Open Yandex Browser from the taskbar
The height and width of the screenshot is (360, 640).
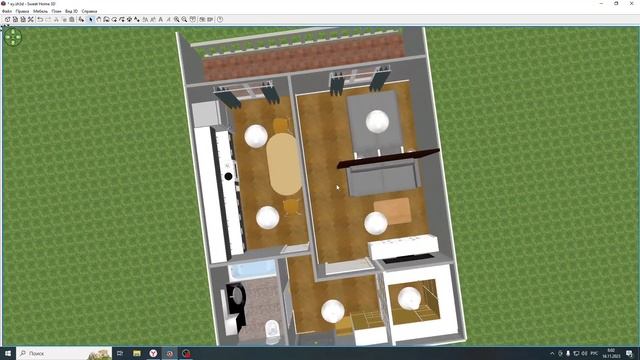click(153, 353)
